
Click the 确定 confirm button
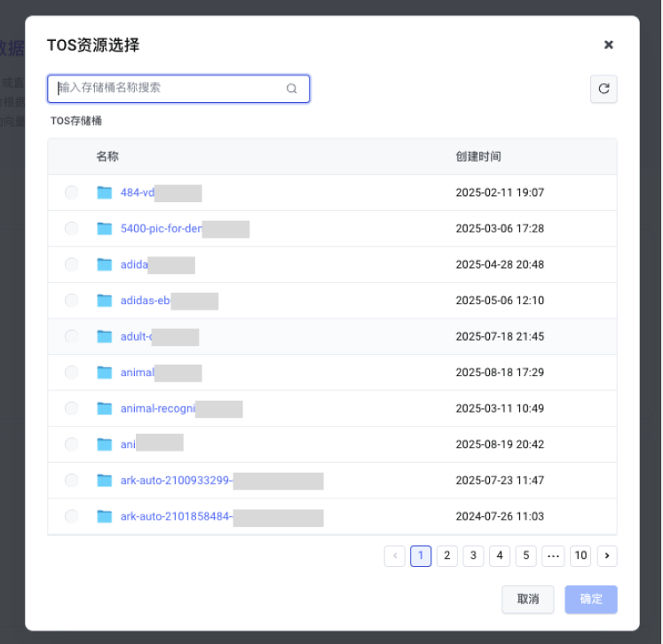point(591,600)
